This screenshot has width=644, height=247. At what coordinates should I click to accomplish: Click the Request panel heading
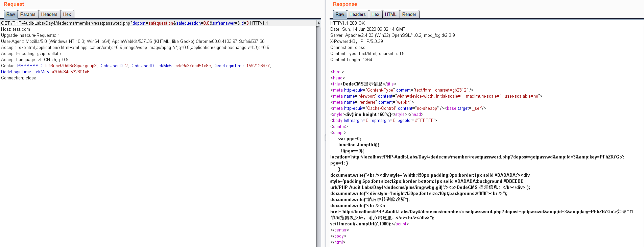(x=14, y=4)
